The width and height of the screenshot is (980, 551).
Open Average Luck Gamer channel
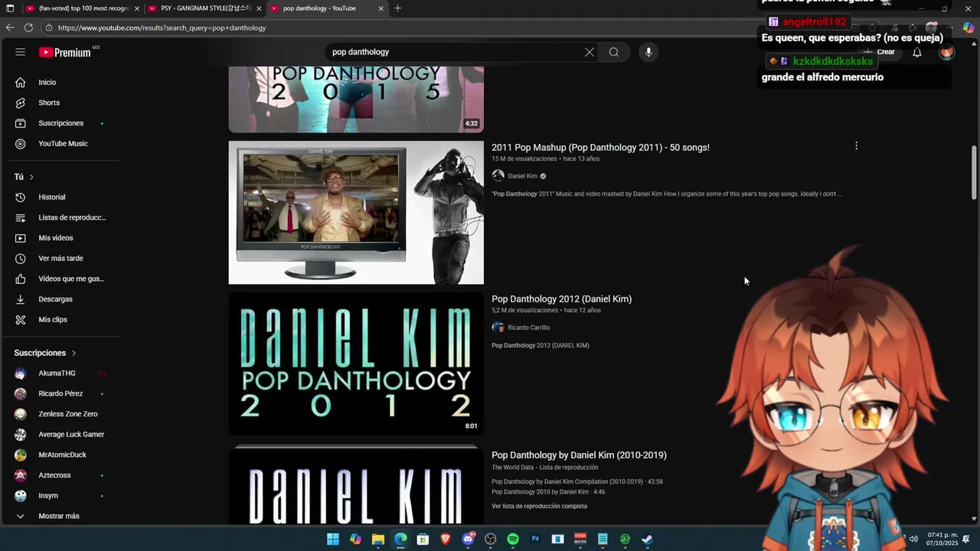pyautogui.click(x=71, y=435)
